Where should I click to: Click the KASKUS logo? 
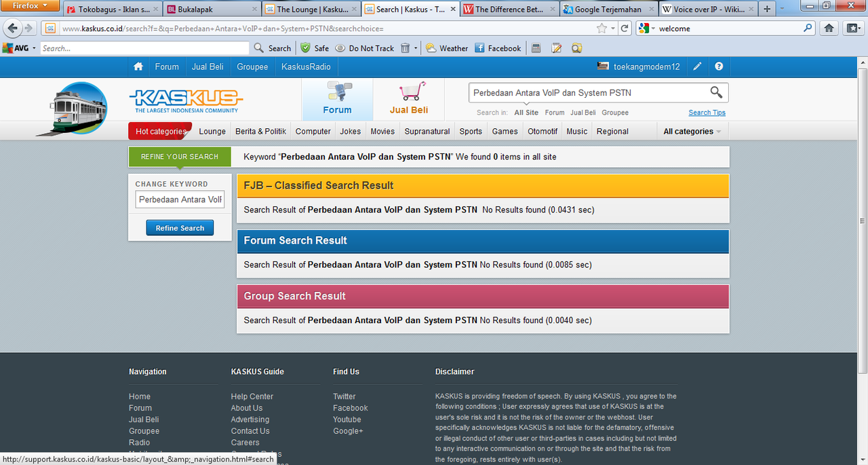186,100
